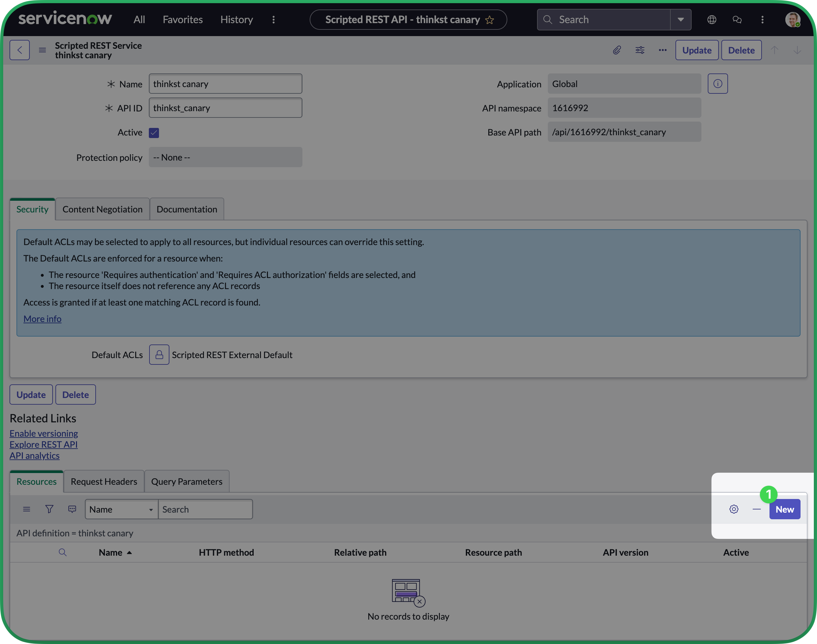Open the Enable versioning link
Screen dimensions: 817x644
(x=44, y=433)
